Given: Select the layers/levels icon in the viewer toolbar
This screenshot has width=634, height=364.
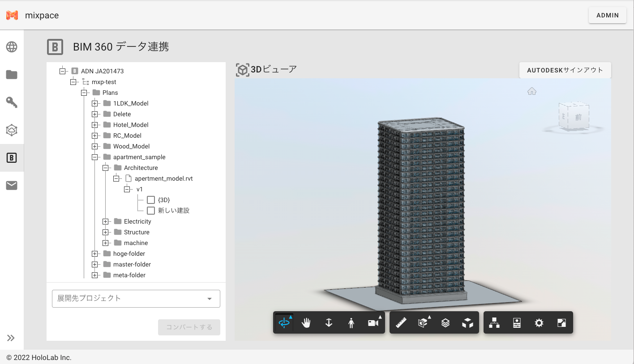Looking at the screenshot, I should click(446, 322).
